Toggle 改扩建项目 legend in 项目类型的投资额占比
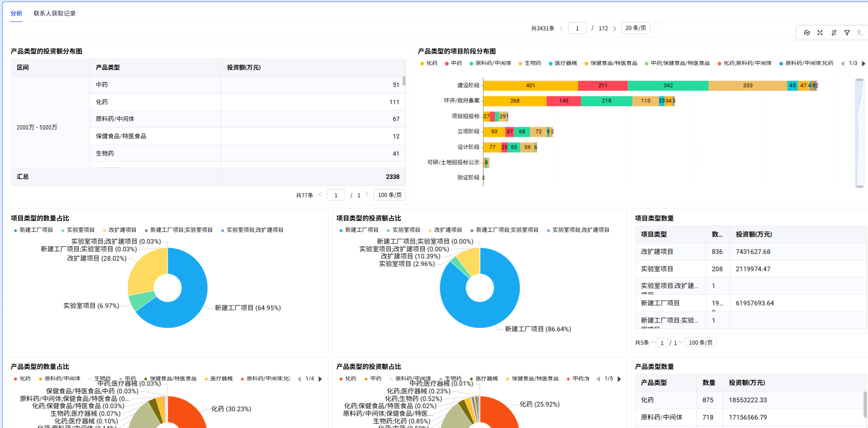 pyautogui.click(x=445, y=230)
